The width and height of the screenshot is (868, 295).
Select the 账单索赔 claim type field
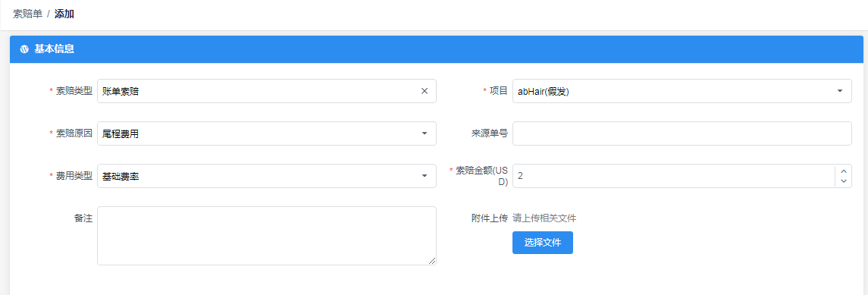pyautogui.click(x=267, y=91)
